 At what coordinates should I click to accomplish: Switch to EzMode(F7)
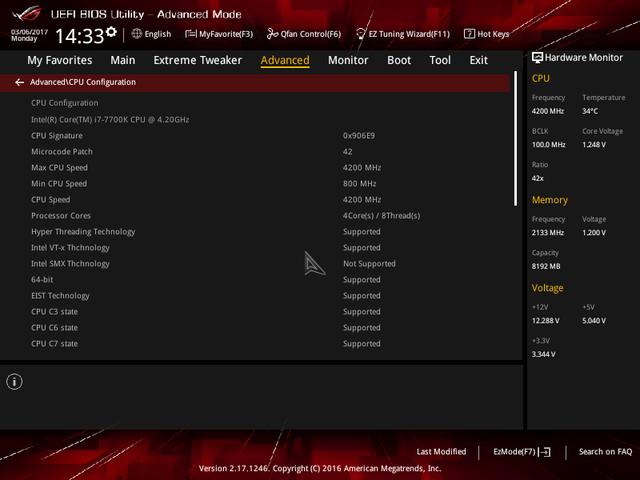click(522, 452)
